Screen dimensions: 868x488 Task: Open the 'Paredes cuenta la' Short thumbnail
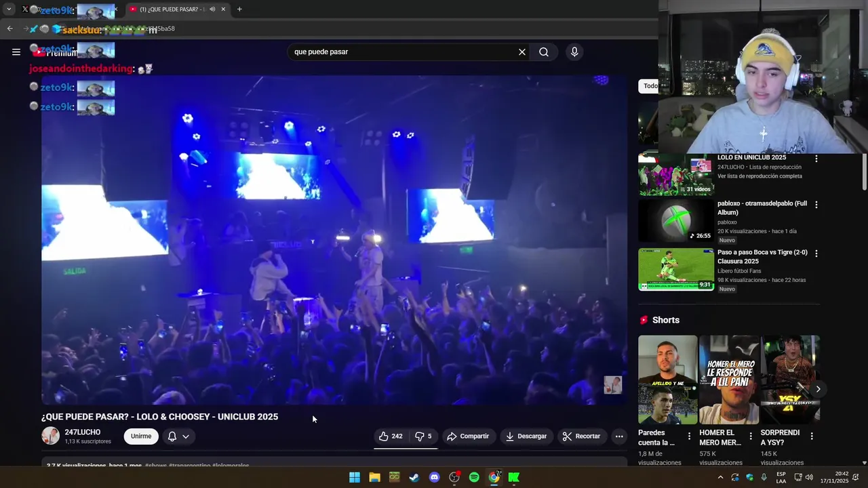[667, 380]
